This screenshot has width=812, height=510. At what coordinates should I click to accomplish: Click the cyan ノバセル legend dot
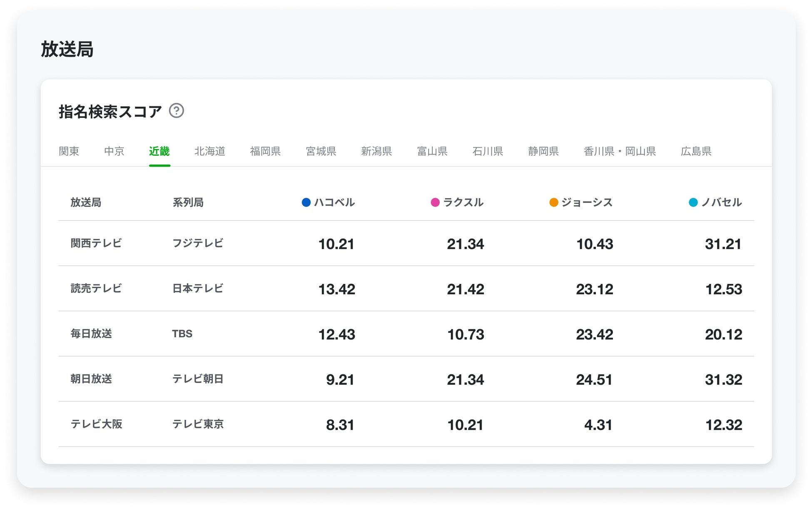click(693, 202)
